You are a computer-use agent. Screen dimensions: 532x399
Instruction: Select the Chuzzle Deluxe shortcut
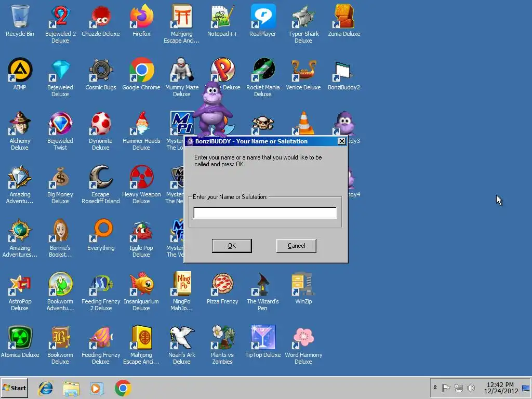coord(100,20)
